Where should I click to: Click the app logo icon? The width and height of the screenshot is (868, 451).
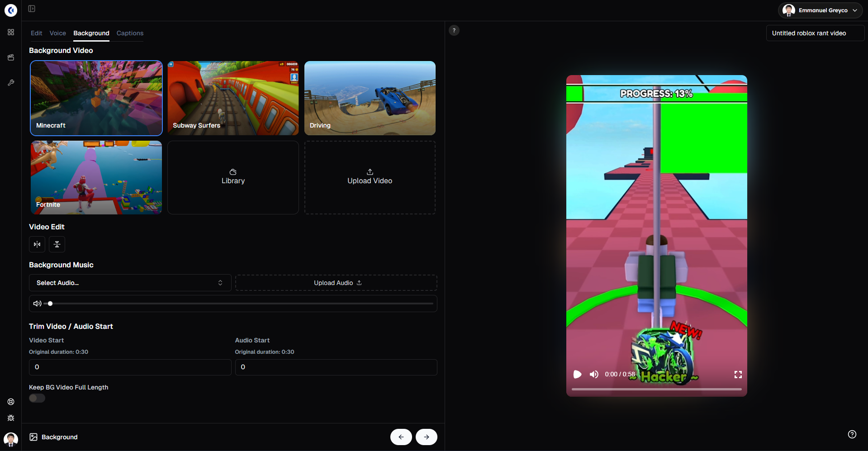pos(11,10)
